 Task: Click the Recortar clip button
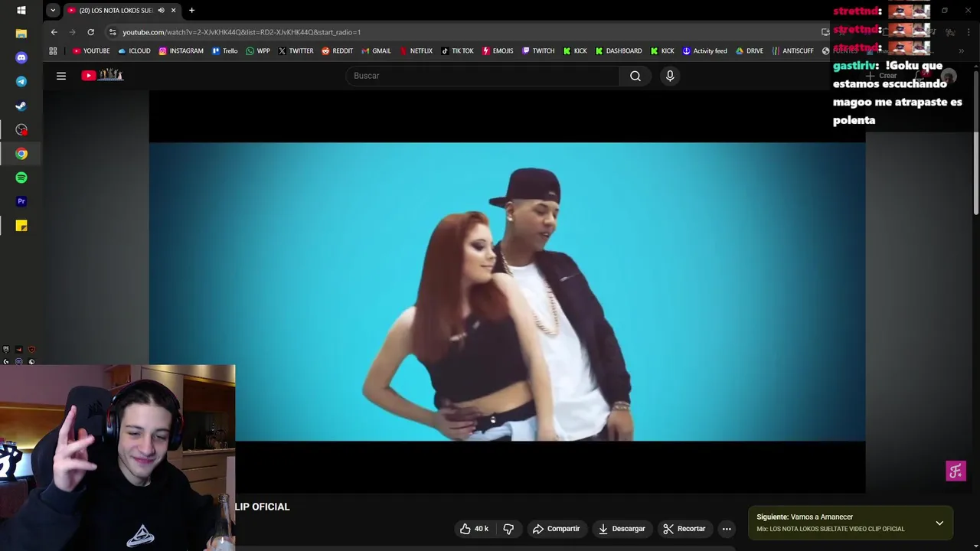pos(684,529)
